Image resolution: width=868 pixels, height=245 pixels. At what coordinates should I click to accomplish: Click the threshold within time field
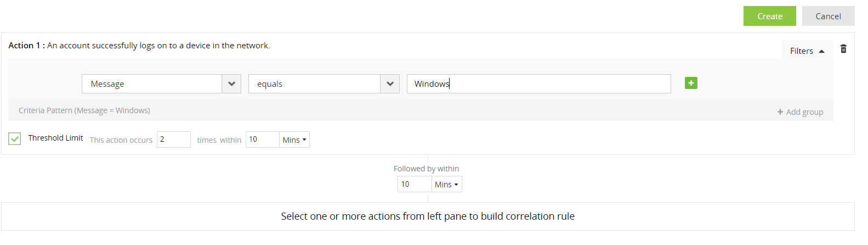[262, 140]
